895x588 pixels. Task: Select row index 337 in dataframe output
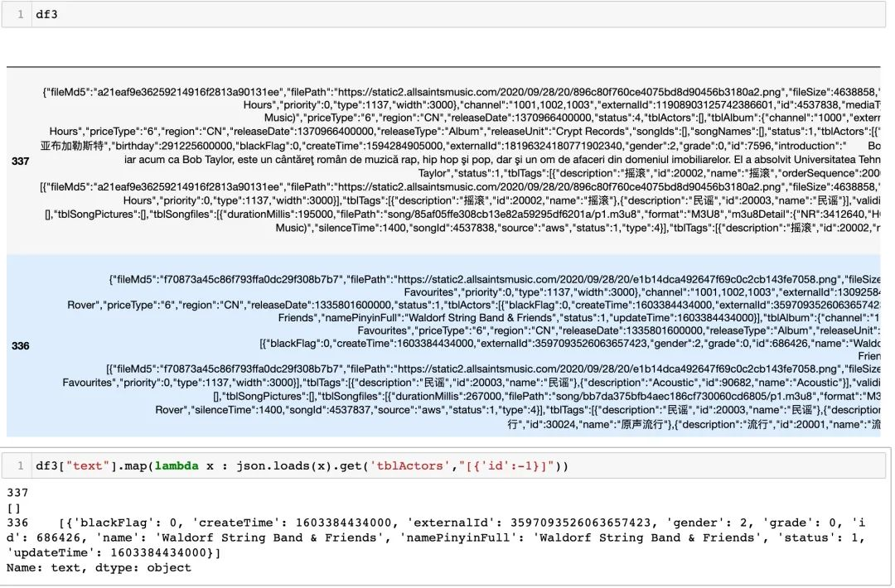(21, 161)
